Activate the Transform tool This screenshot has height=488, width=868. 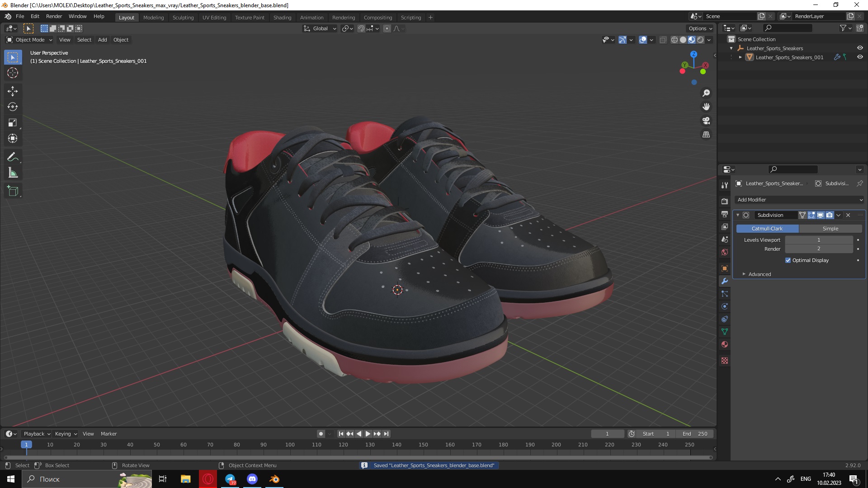coord(13,139)
